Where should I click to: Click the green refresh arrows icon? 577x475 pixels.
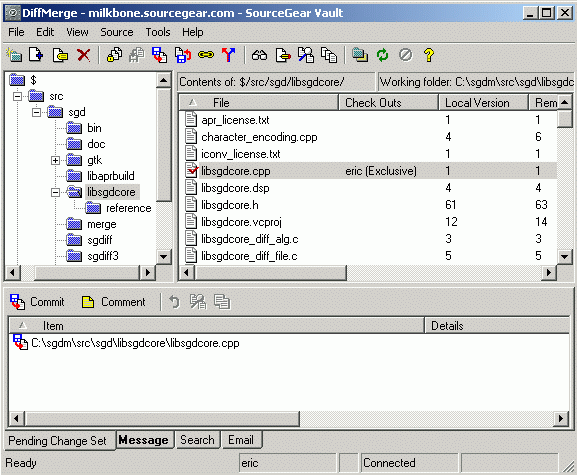click(383, 56)
